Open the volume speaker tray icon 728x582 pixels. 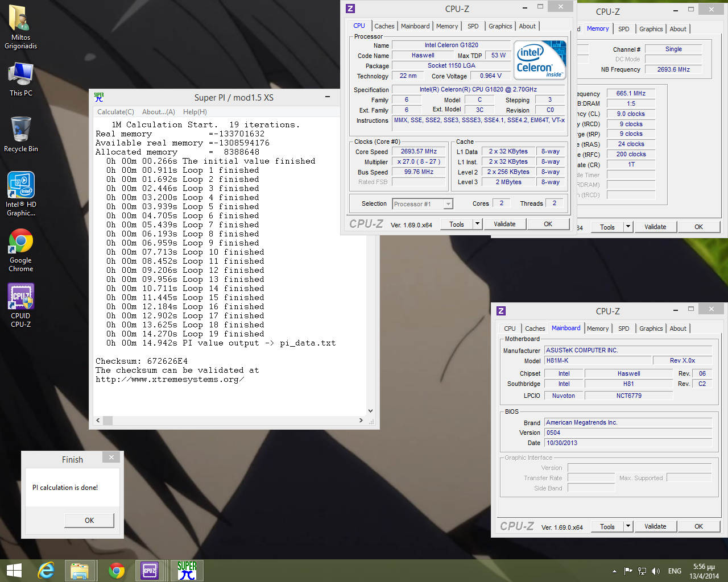[656, 571]
